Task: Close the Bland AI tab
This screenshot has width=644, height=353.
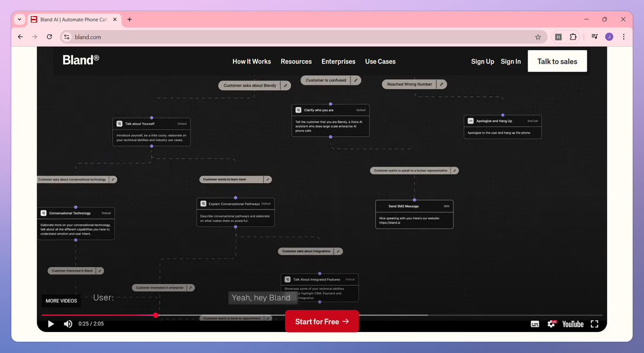Action: (x=114, y=19)
